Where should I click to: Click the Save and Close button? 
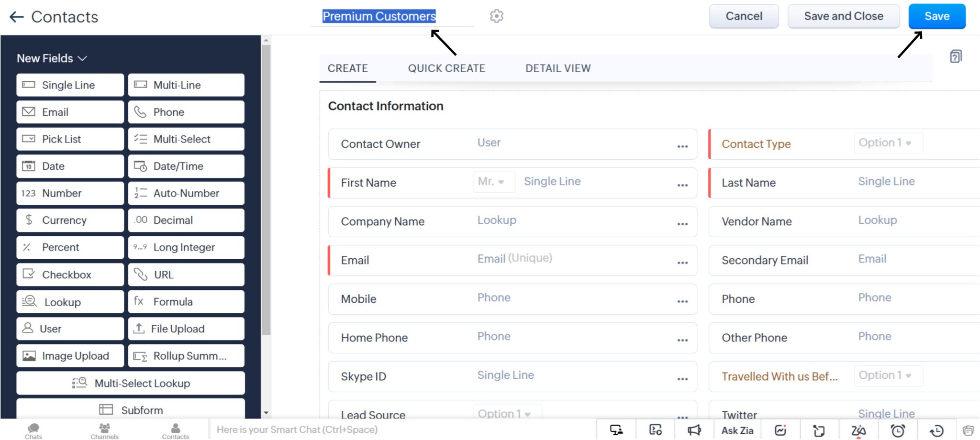[x=844, y=16]
